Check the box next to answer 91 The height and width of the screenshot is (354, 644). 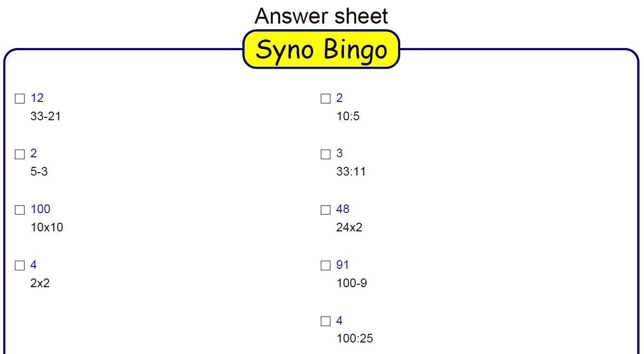coord(326,265)
